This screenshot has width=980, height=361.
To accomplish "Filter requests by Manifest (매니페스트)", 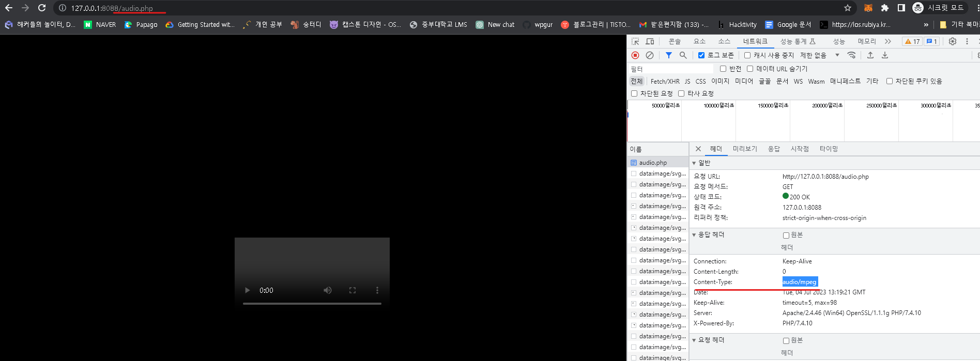I will point(845,81).
